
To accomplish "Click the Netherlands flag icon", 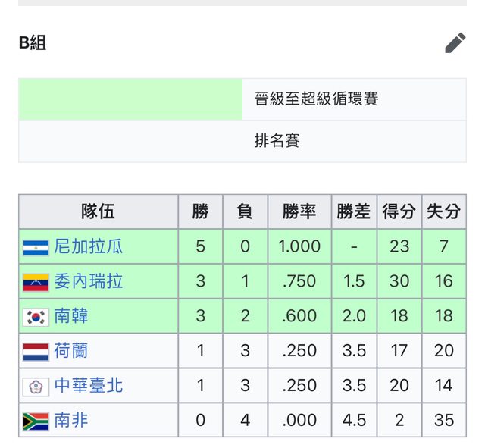I will [36, 352].
